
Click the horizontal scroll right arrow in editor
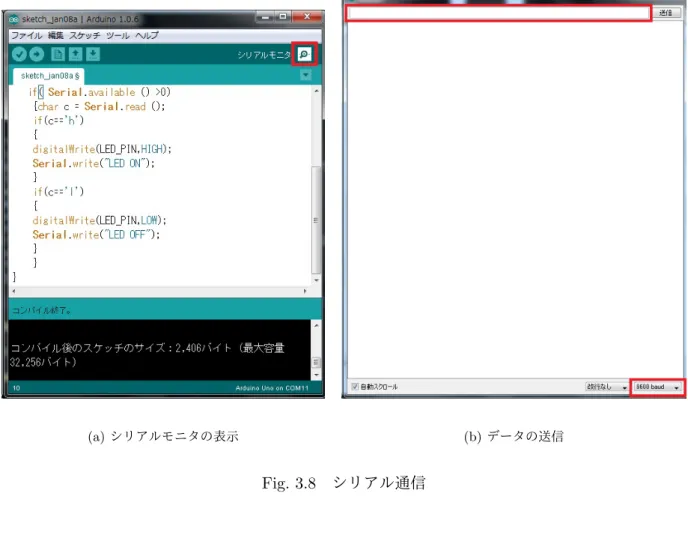coord(305,291)
